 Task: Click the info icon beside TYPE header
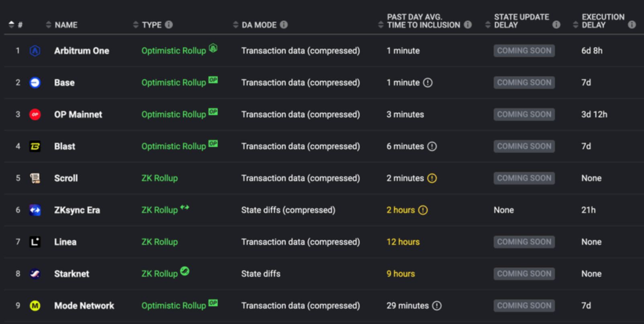pyautogui.click(x=169, y=25)
